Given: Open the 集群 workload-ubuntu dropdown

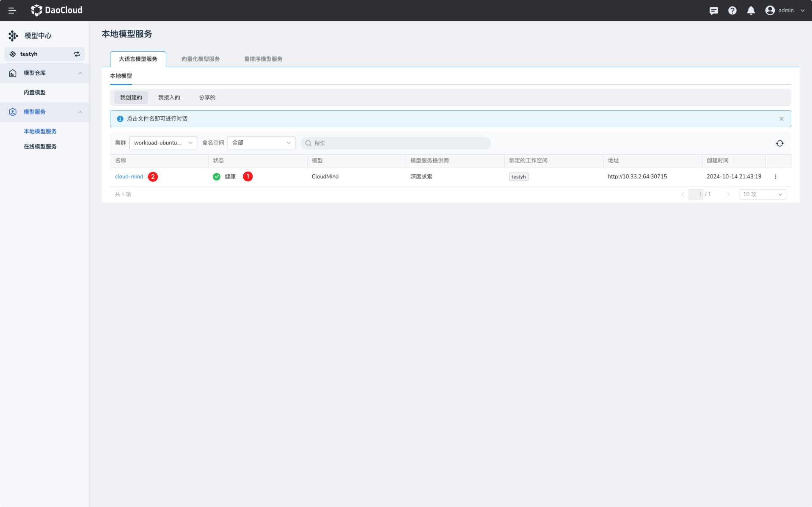Looking at the screenshot, I should 163,143.
